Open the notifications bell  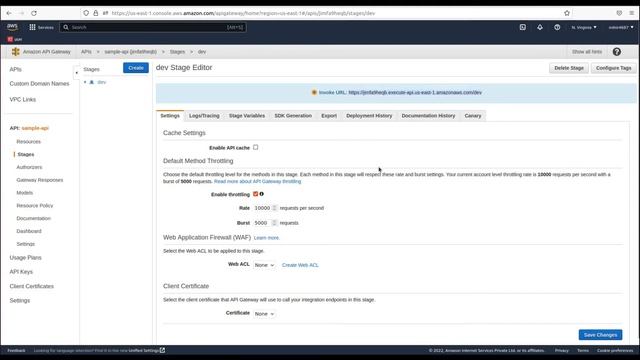click(540, 27)
